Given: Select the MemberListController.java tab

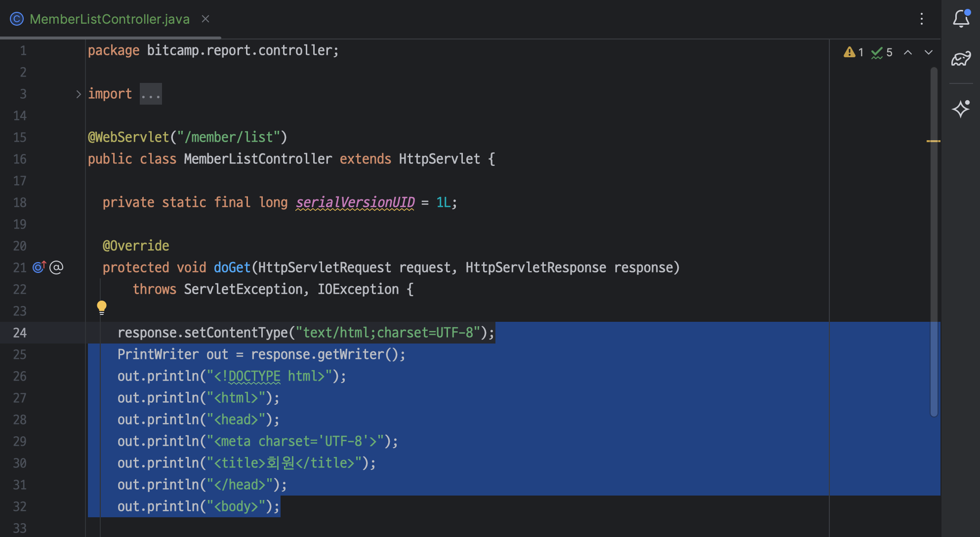Looking at the screenshot, I should click(109, 19).
